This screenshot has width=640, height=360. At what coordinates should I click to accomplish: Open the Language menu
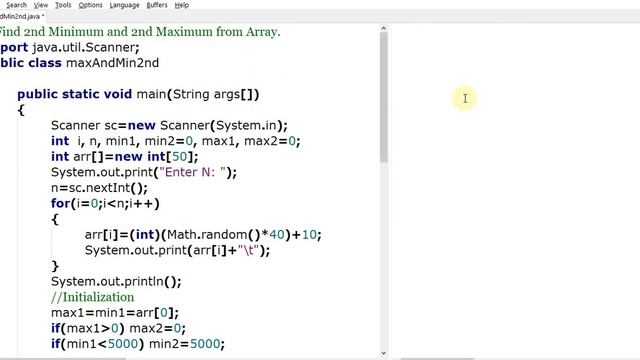[124, 5]
